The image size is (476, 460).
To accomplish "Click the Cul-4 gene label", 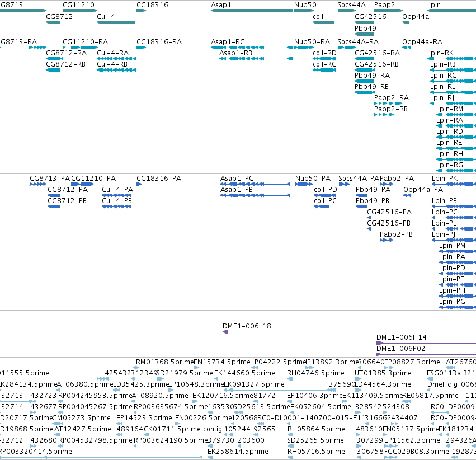I will [x=106, y=16].
